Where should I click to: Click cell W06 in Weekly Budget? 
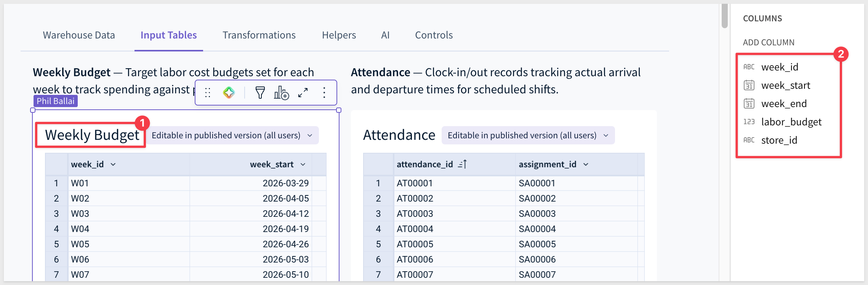pos(129,259)
